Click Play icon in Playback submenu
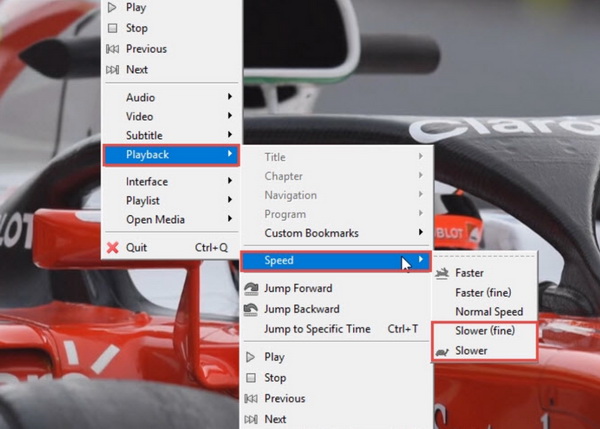 click(x=250, y=357)
